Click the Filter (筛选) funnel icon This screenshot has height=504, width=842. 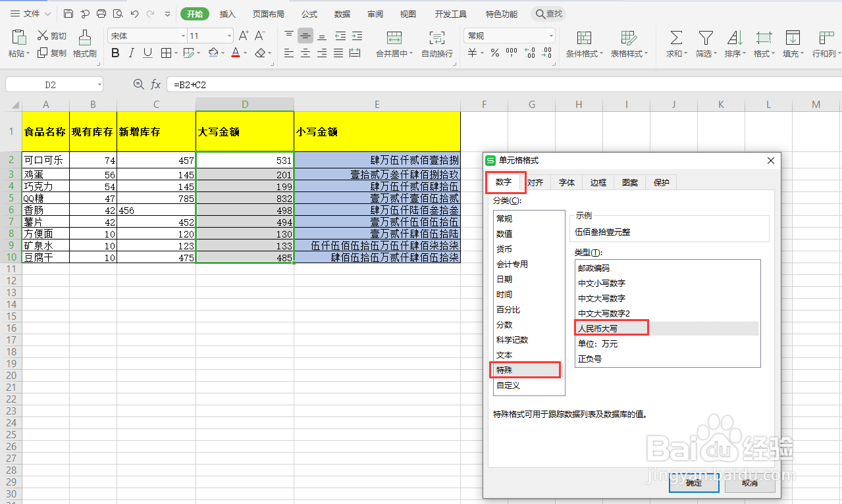point(706,38)
